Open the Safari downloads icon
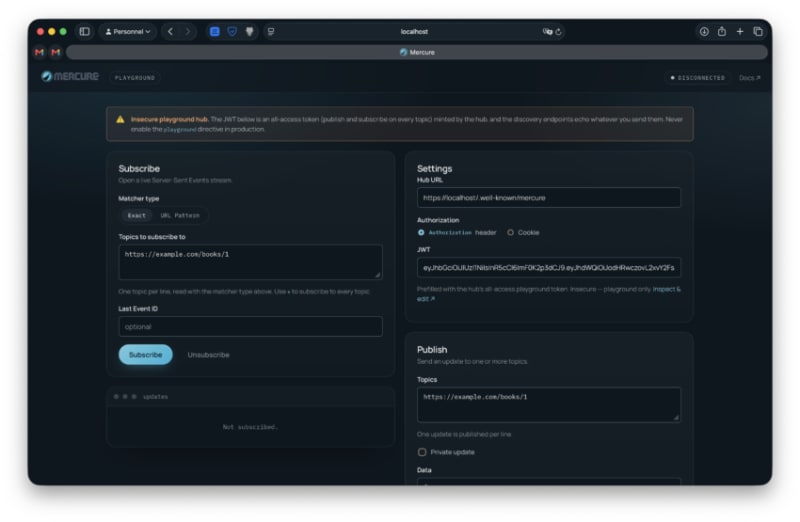This screenshot has width=800, height=522. coord(704,32)
